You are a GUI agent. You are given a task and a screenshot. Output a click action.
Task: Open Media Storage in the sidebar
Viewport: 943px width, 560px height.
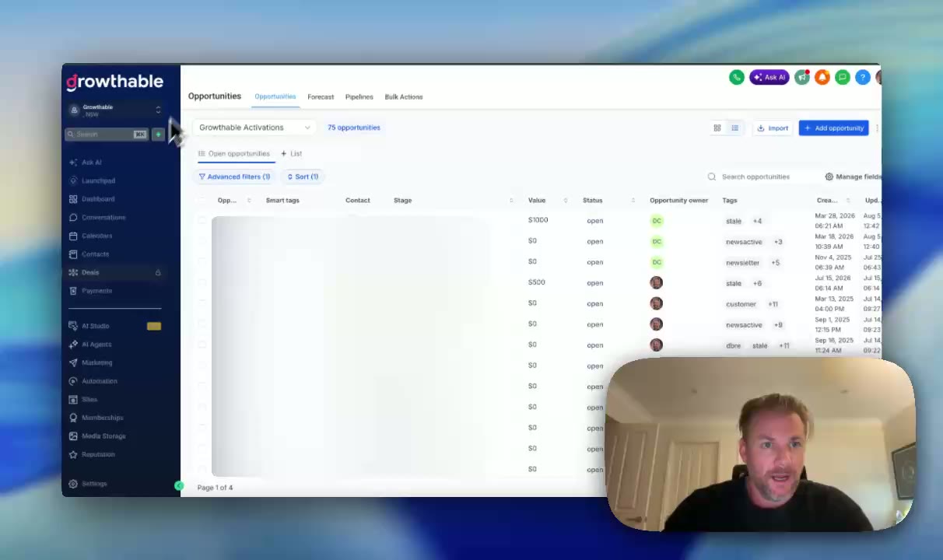click(103, 436)
